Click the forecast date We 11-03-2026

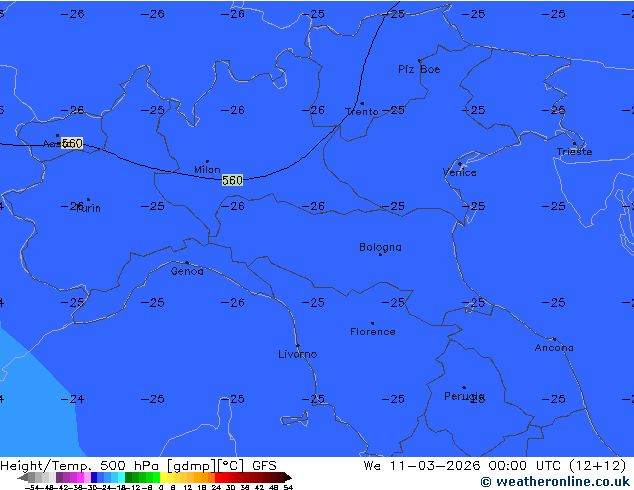pyautogui.click(x=422, y=466)
